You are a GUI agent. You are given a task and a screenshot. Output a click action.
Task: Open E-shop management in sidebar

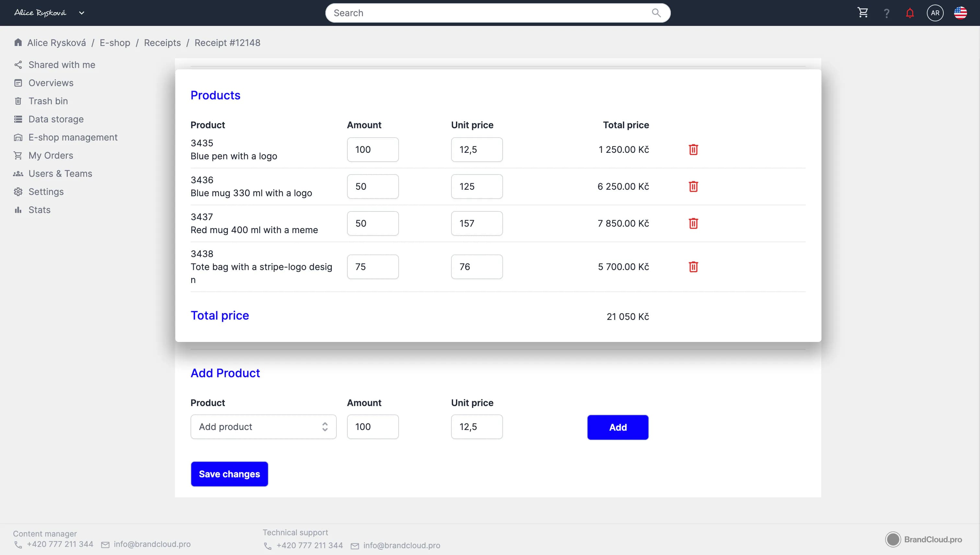point(73,137)
